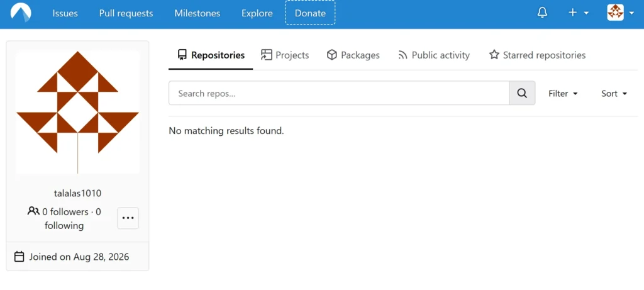Go to Issues in the top navigation
Viewport: 644px width, 290px height.
coord(65,13)
